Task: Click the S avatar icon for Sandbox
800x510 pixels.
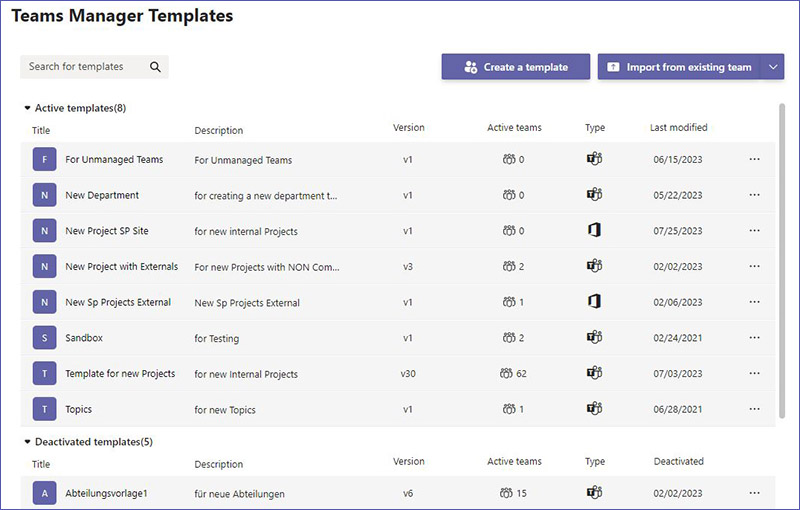Action: click(x=44, y=338)
